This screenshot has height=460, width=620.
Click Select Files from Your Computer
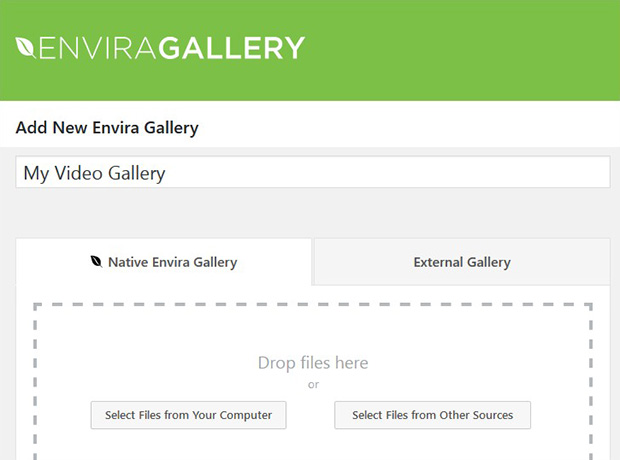click(189, 415)
